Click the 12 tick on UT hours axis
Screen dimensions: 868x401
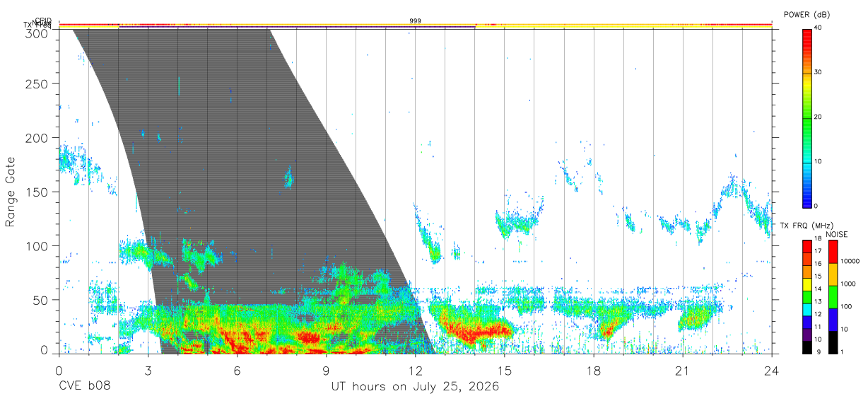(x=416, y=371)
